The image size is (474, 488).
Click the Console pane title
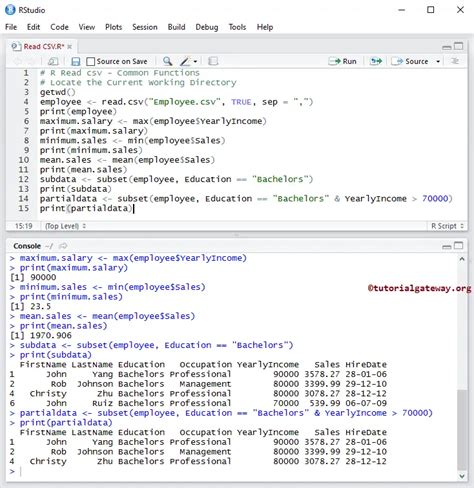click(x=27, y=246)
